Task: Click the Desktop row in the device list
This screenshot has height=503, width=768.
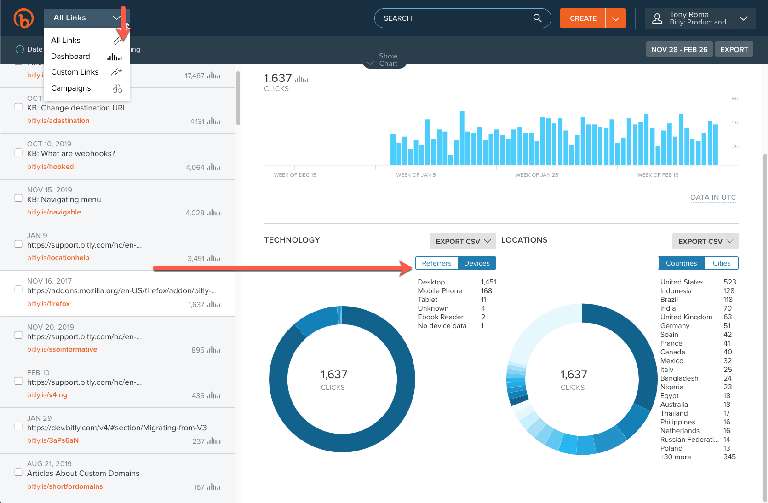Action: pos(456,282)
